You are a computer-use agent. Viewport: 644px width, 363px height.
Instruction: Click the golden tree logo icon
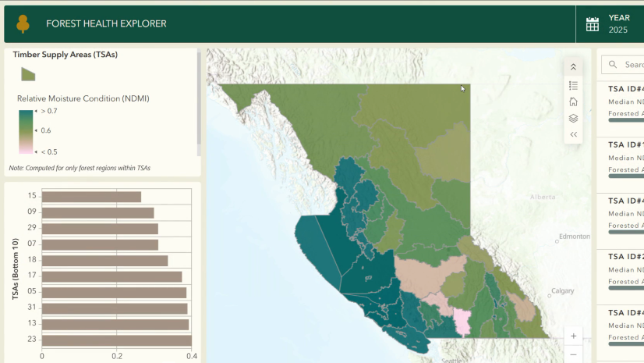pyautogui.click(x=23, y=24)
